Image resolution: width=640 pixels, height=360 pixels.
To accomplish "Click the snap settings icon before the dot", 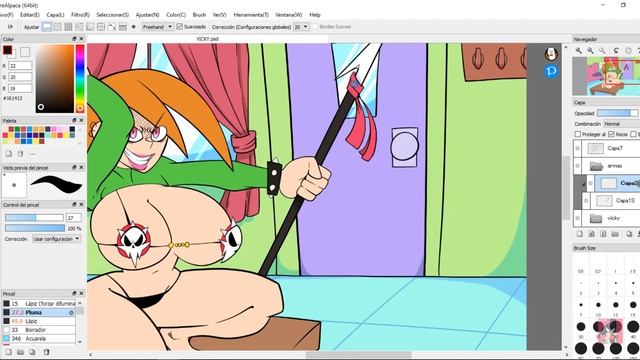I will tap(123, 27).
